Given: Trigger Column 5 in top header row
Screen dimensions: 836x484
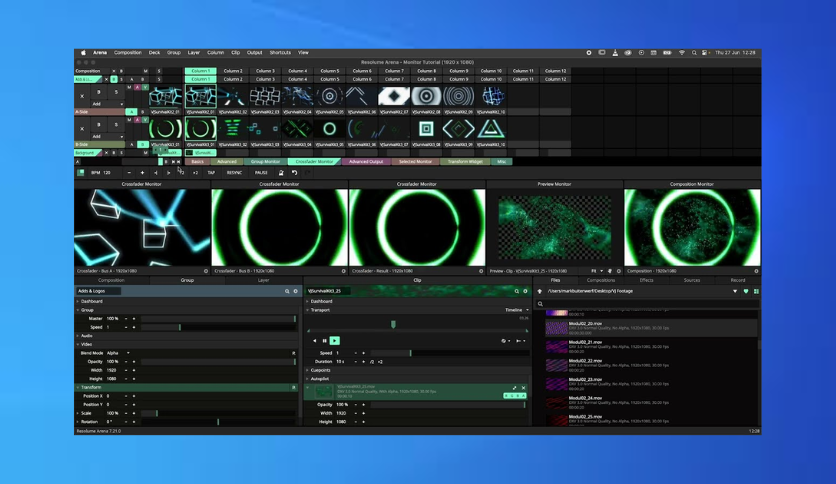Looking at the screenshot, I should [x=329, y=71].
